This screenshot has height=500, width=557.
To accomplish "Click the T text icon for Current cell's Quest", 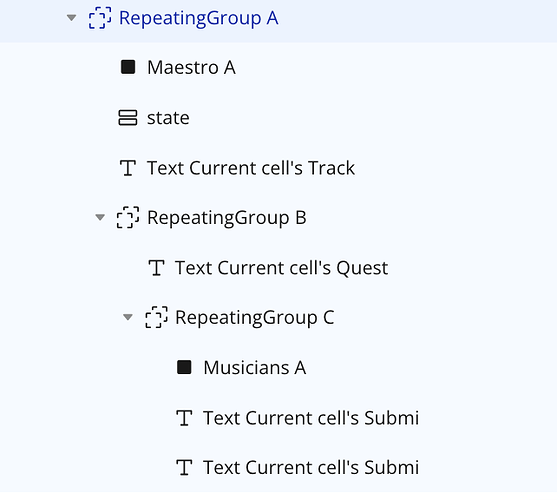I will click(156, 268).
